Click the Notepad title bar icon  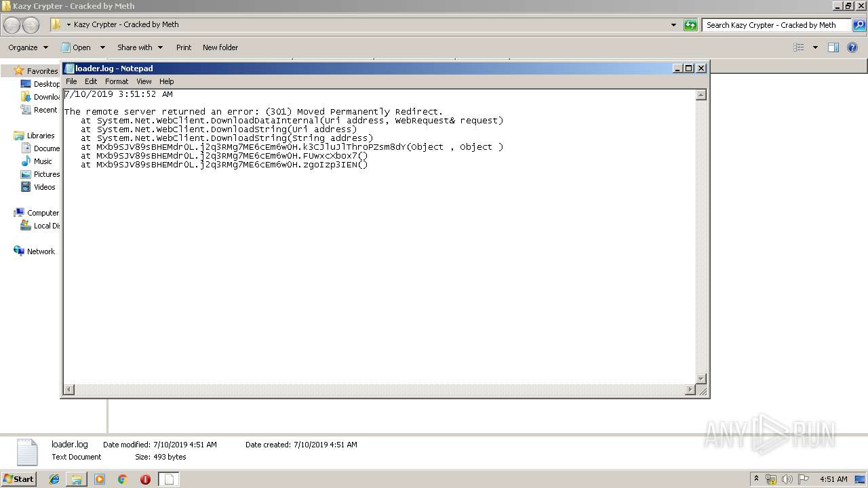pos(68,68)
